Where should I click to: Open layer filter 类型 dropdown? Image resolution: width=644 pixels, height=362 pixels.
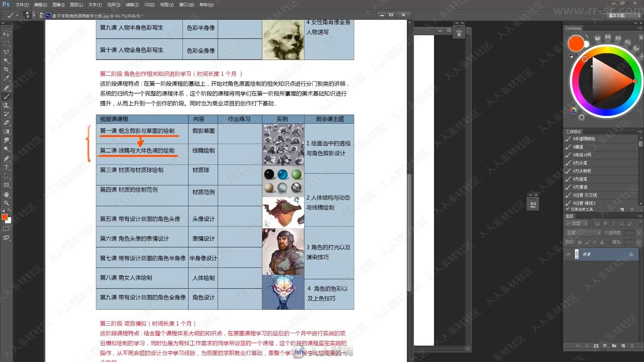point(577,223)
